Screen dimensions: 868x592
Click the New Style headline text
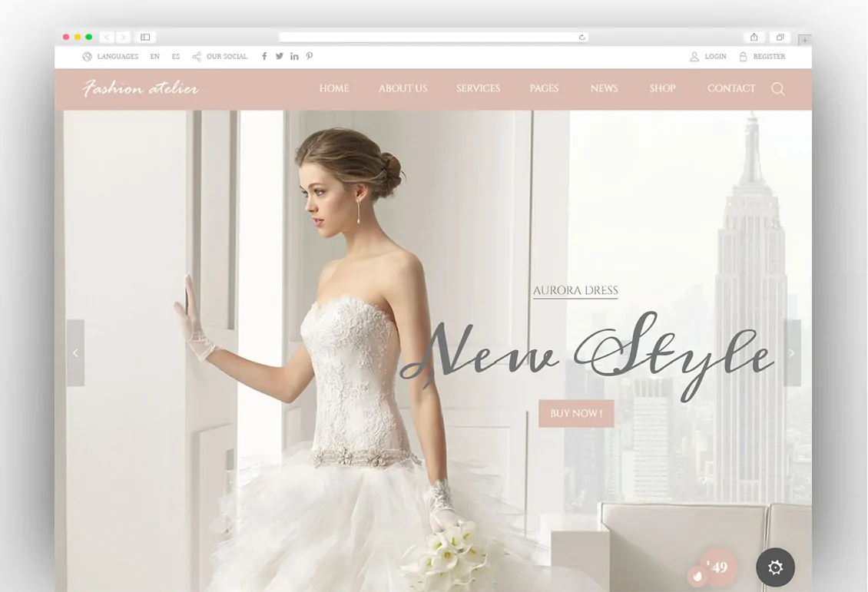coord(587,357)
